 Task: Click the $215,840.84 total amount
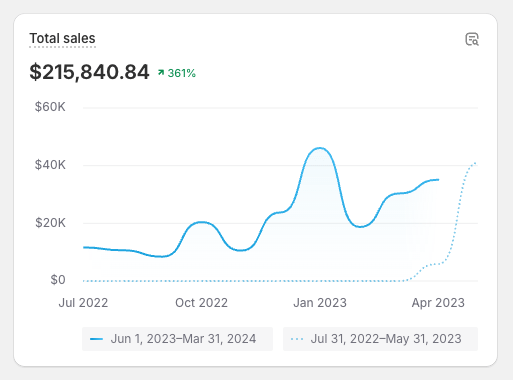click(x=89, y=72)
